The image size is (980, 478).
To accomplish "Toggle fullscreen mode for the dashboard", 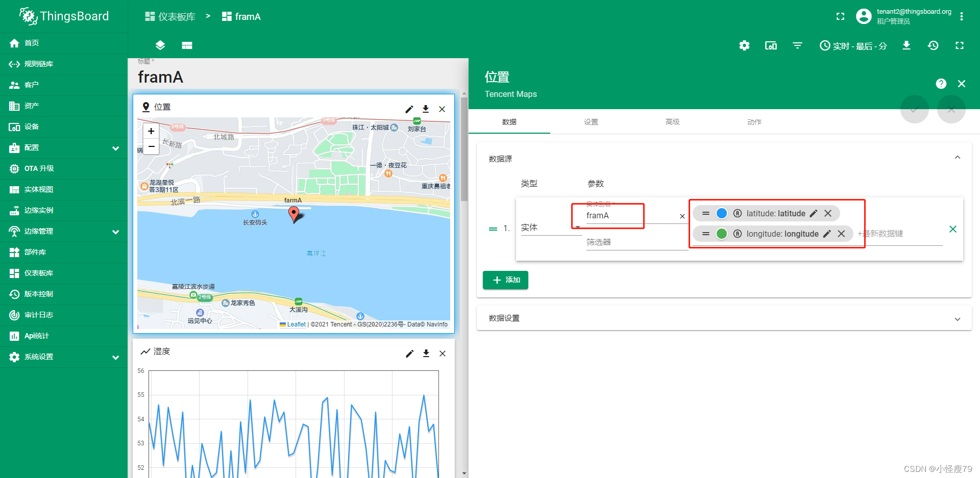I will (x=960, y=45).
